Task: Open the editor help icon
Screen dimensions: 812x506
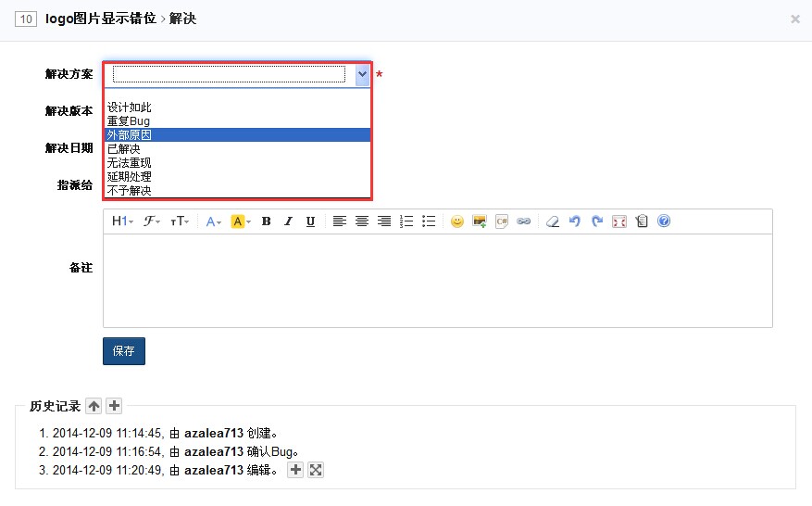Action: 664,221
